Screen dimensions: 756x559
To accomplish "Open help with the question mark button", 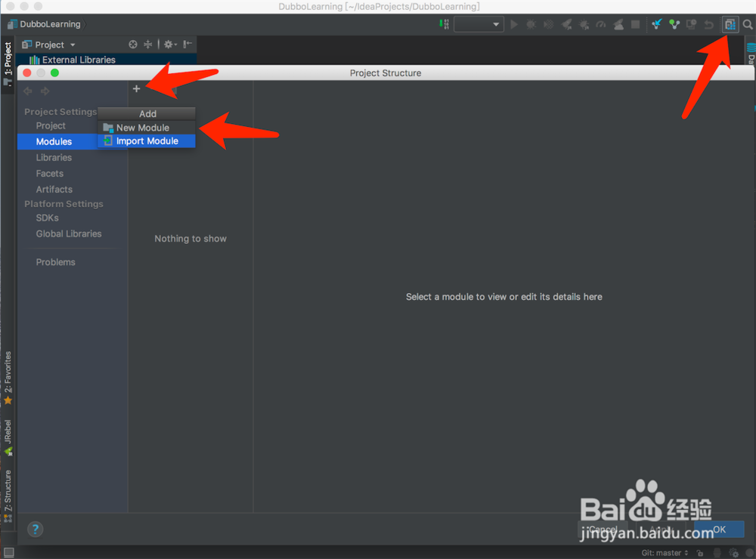I will 36,529.
